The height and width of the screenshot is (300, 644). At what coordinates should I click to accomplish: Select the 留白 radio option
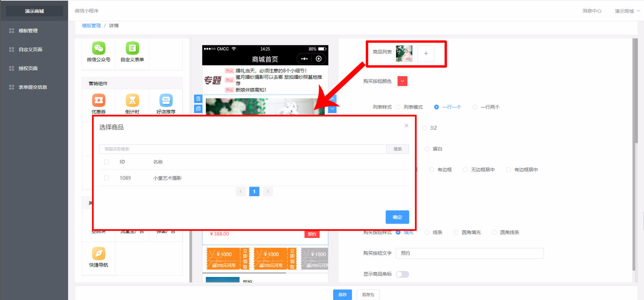click(427, 149)
